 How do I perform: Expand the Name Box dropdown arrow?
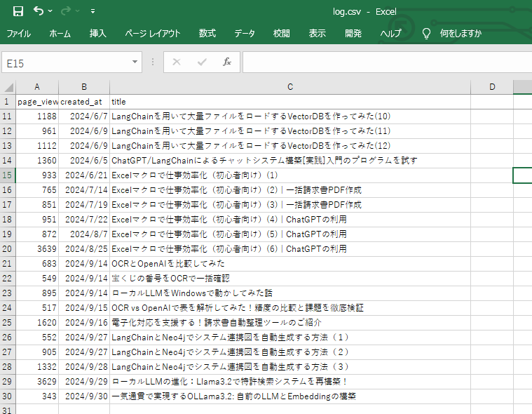[135, 62]
